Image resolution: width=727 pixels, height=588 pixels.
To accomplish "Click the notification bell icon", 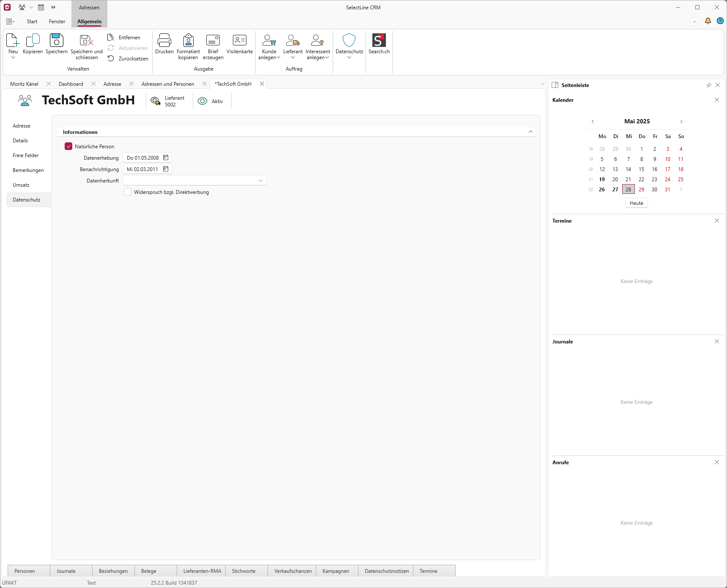I will coord(708,21).
